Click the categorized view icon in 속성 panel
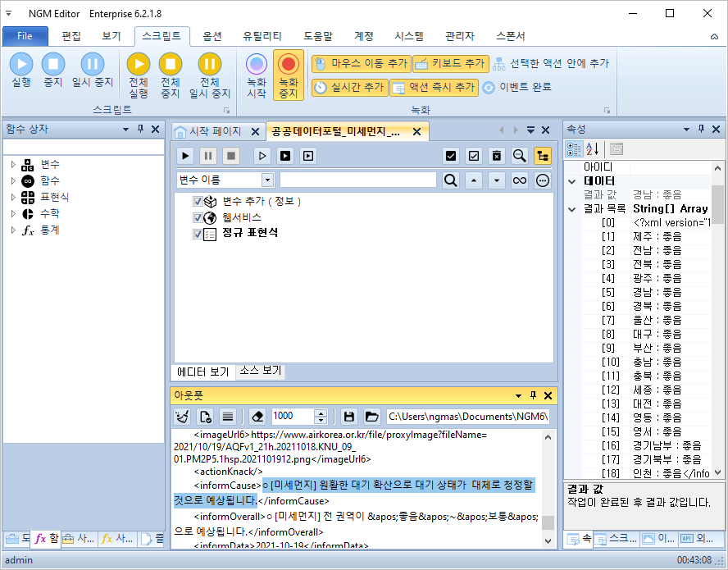Screen dimensions: 728x570 point(574,149)
